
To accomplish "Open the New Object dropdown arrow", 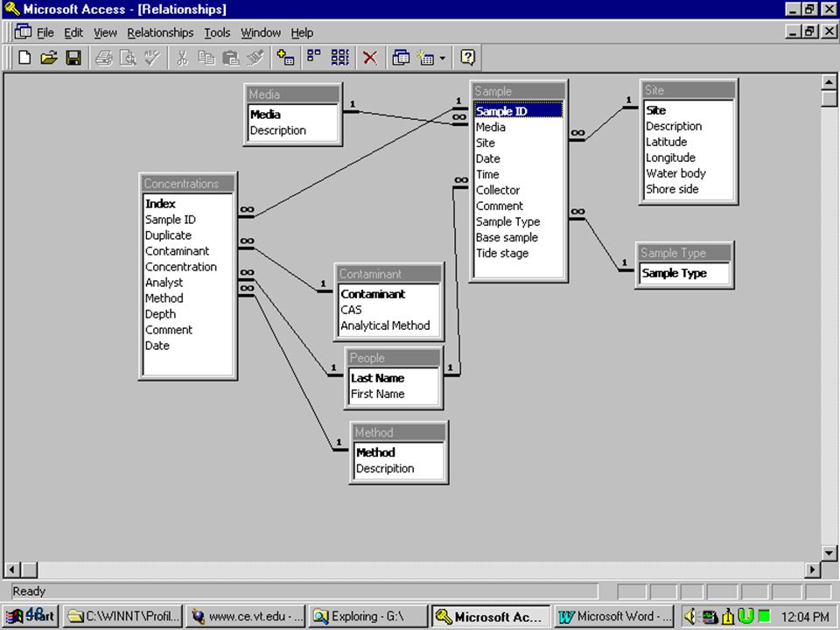I will (443, 58).
